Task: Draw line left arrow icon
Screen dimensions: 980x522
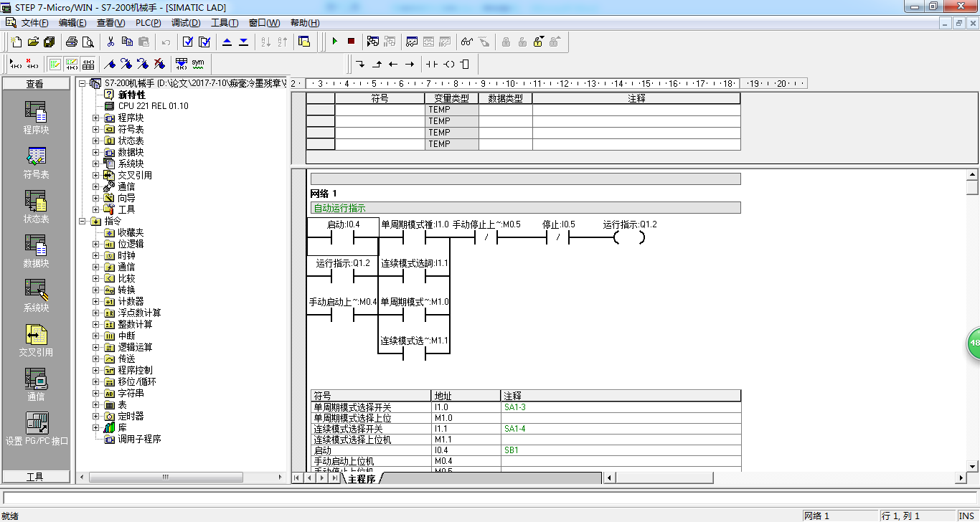Action: click(393, 64)
